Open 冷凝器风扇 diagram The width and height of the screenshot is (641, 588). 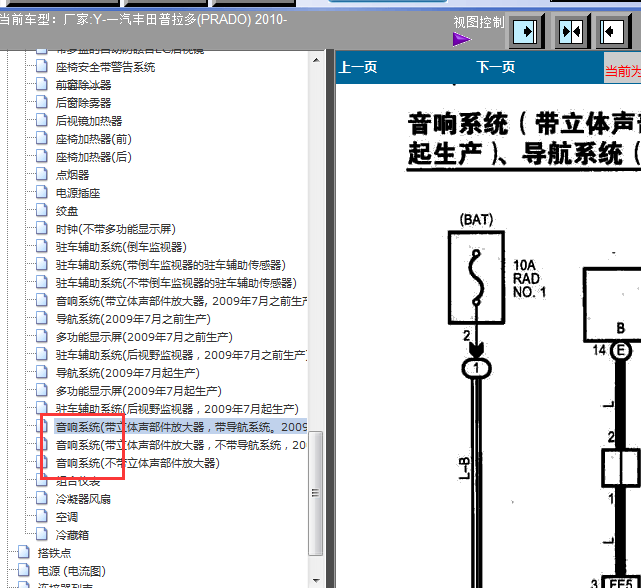[83, 499]
